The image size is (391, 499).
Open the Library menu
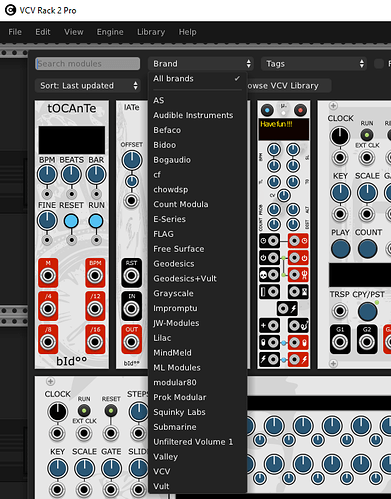coord(151,32)
